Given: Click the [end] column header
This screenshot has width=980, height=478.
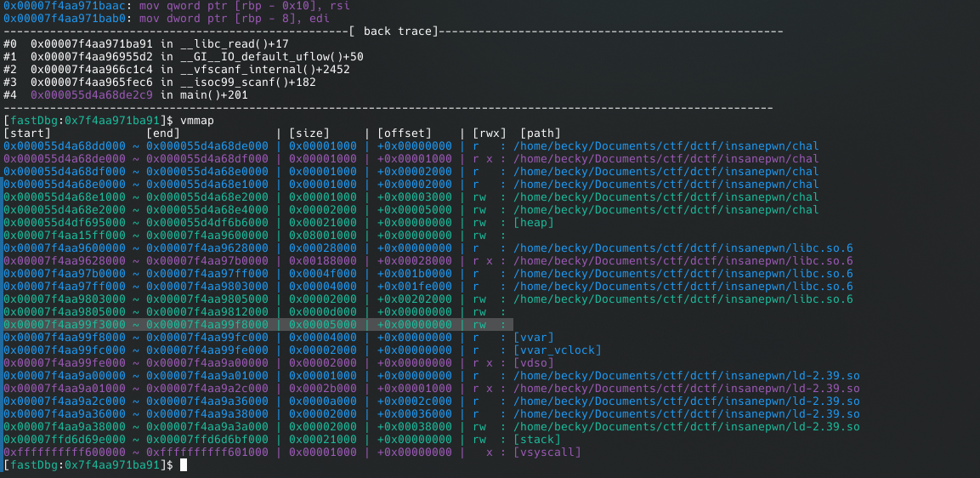Looking at the screenshot, I should pos(163,133).
